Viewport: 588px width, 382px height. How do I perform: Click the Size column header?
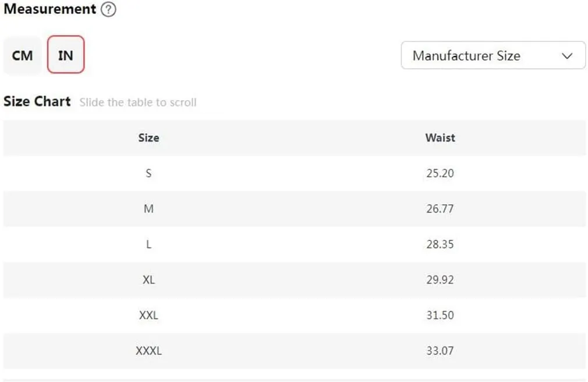tap(148, 137)
